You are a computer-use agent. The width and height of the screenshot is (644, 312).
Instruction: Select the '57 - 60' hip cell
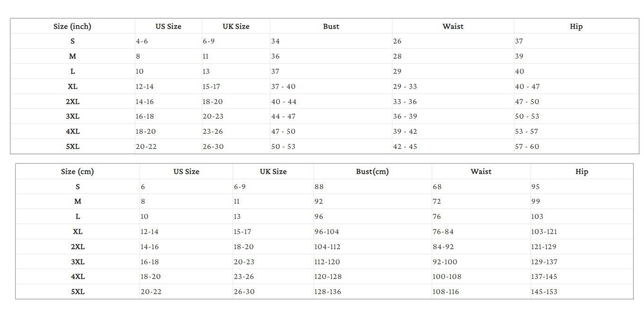pos(576,147)
